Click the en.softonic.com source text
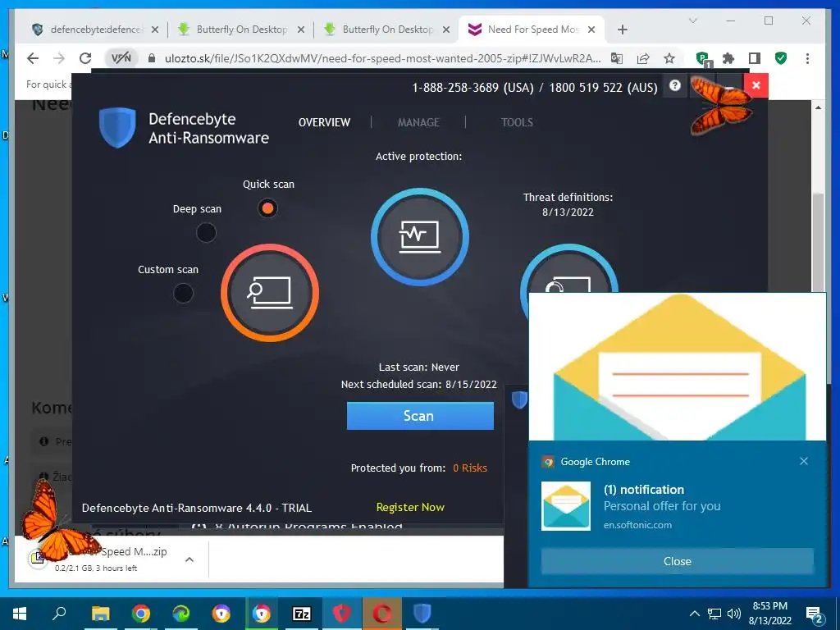The width and height of the screenshot is (840, 630). [x=637, y=525]
